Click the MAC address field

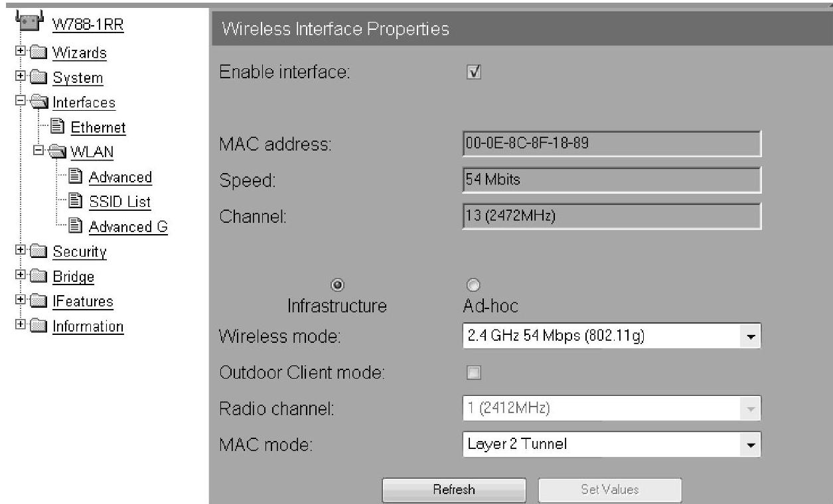pyautogui.click(x=611, y=144)
